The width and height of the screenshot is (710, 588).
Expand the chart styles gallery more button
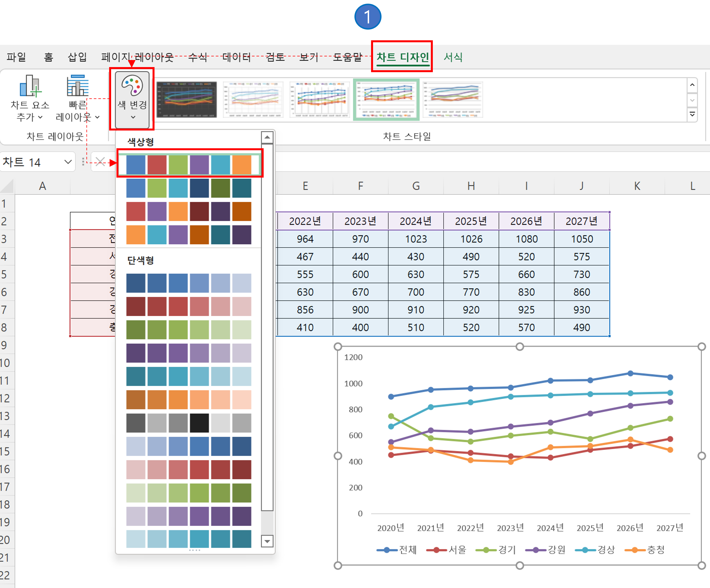pyautogui.click(x=692, y=114)
